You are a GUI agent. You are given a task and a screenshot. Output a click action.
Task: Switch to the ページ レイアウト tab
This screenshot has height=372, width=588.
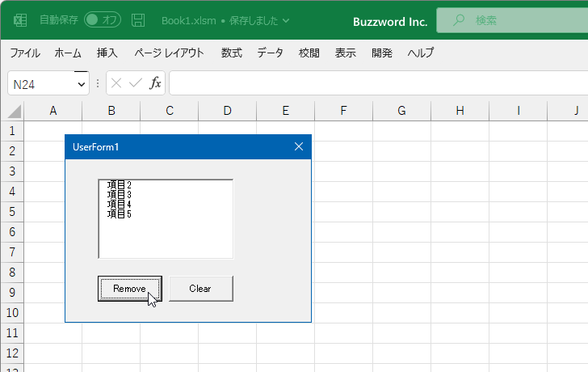click(169, 53)
